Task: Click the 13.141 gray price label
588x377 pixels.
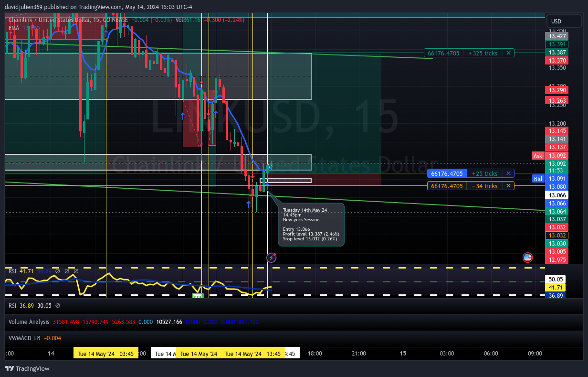Action: pyautogui.click(x=557, y=139)
